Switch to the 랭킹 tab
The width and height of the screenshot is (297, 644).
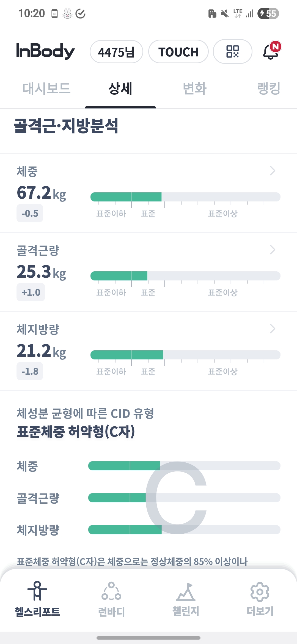268,88
